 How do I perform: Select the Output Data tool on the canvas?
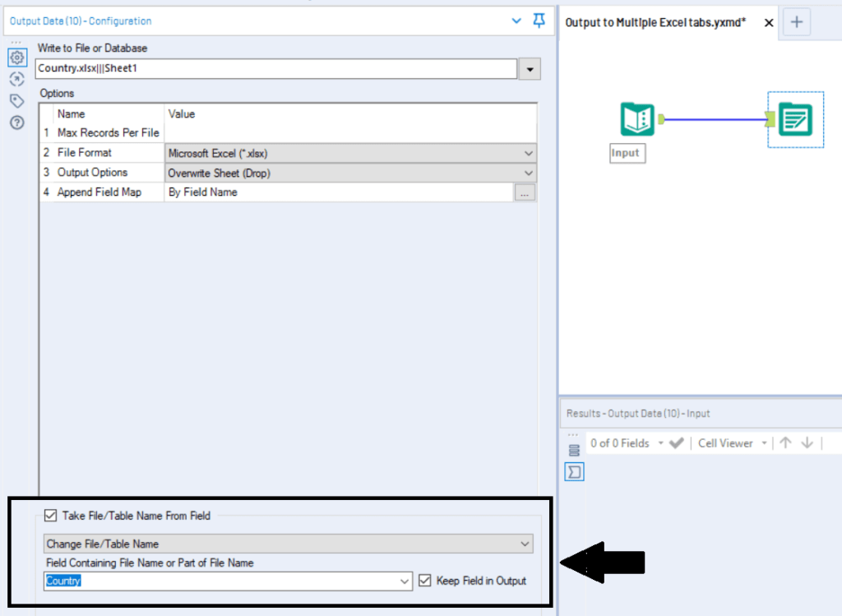[795, 118]
